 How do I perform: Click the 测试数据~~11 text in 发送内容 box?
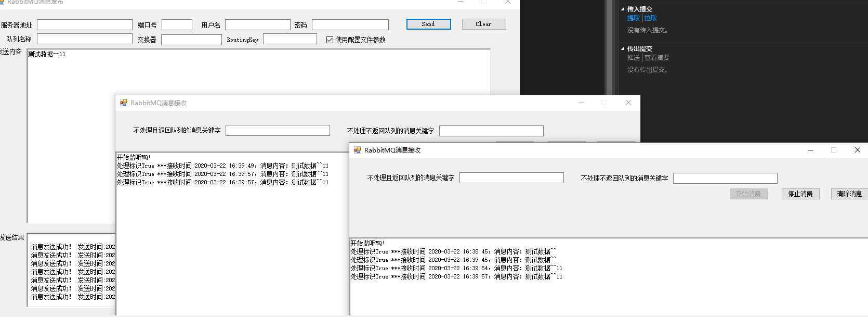click(x=47, y=54)
